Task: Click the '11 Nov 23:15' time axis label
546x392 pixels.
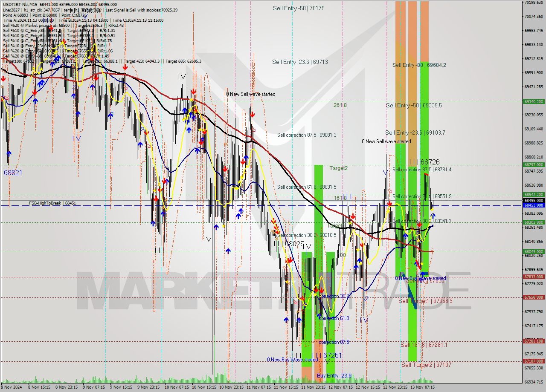Action: pos(314,387)
